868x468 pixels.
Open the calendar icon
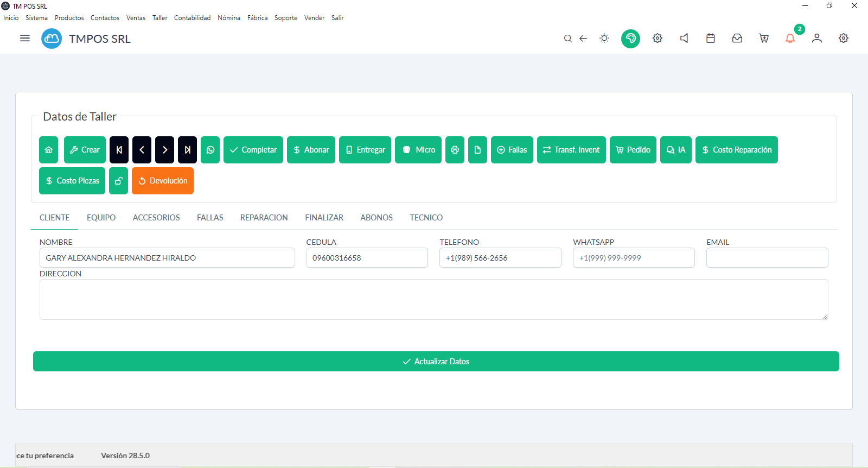click(x=711, y=38)
